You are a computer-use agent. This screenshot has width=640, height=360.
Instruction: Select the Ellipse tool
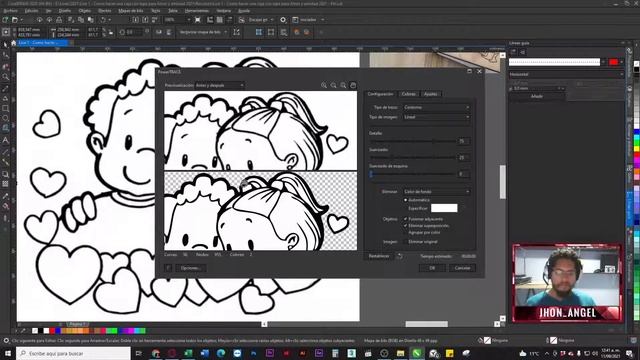5,118
